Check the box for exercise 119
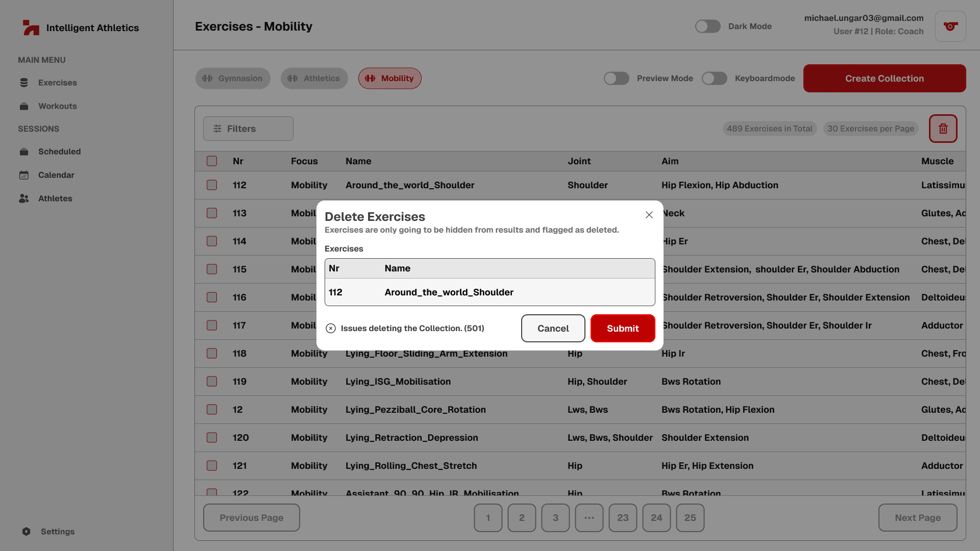Image resolution: width=980 pixels, height=551 pixels. pos(212,382)
